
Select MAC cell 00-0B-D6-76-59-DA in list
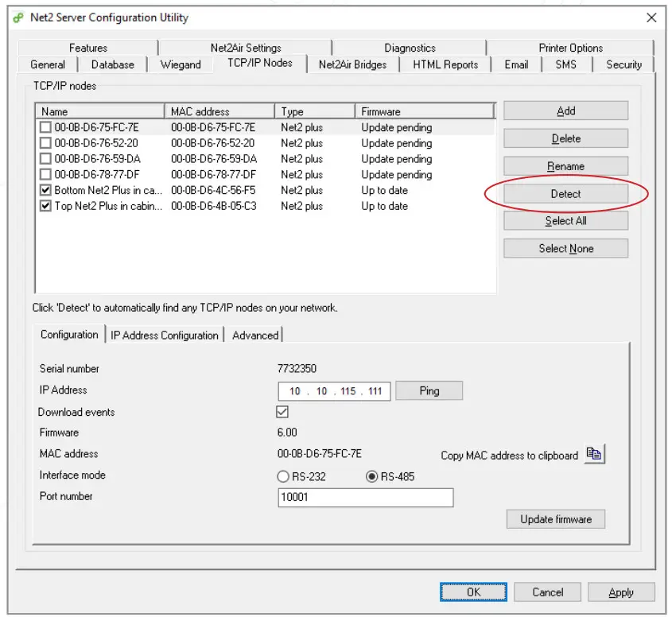pyautogui.click(x=214, y=159)
